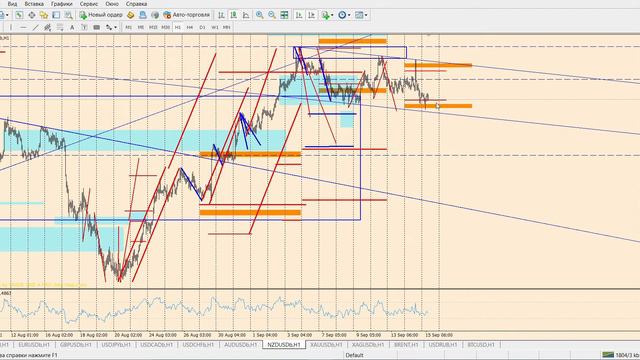640x360 pixels.
Task: Expand the new chart dropdown arrow
Action: (7, 15)
